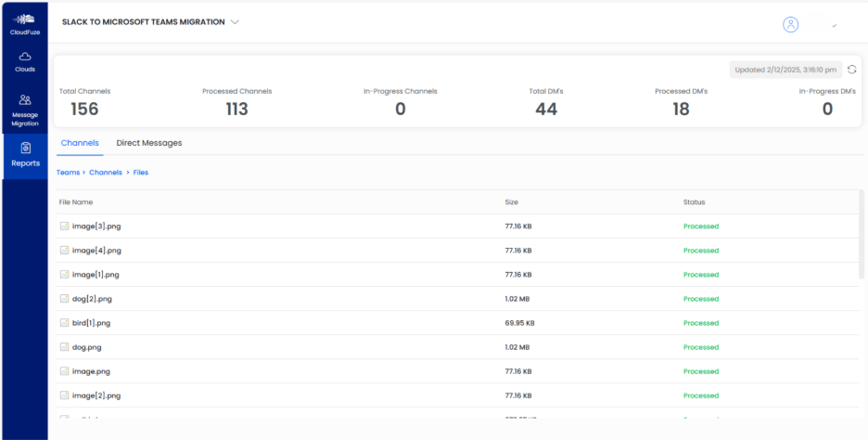
Task: Click the 1.02 MB size of dog[2].png
Action: [x=517, y=299]
